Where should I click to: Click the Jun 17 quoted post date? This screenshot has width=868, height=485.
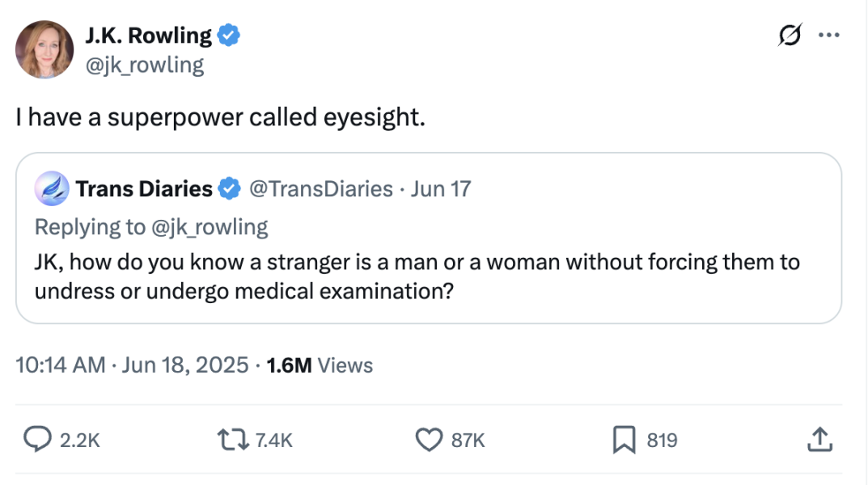pyautogui.click(x=441, y=189)
